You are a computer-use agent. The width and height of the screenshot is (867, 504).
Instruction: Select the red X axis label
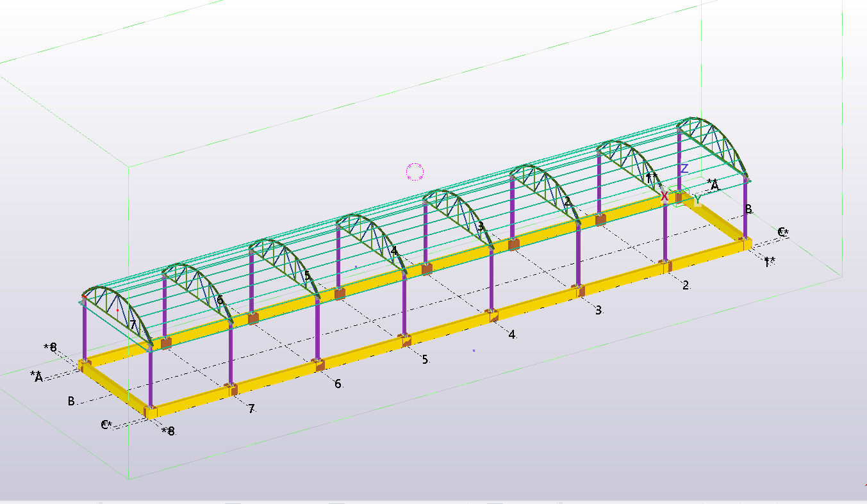pyautogui.click(x=665, y=196)
